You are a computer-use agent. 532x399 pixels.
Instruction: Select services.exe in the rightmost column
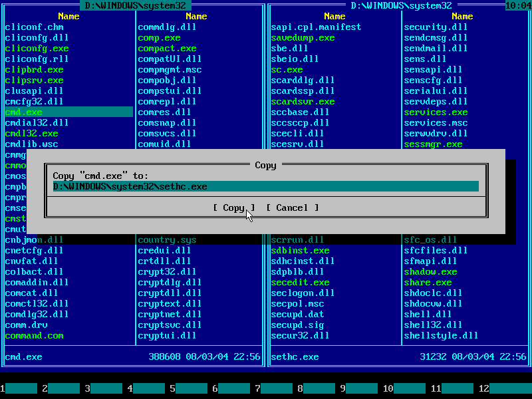(x=433, y=112)
